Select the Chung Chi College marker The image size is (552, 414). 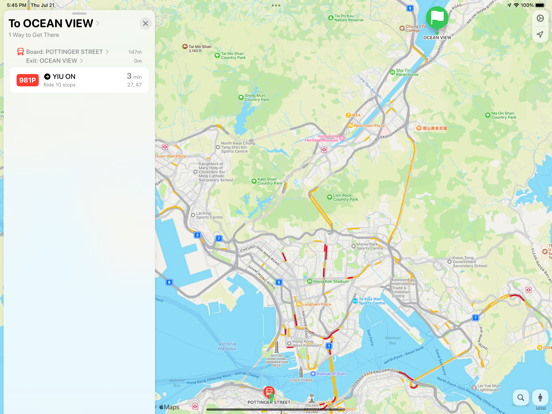(x=402, y=28)
